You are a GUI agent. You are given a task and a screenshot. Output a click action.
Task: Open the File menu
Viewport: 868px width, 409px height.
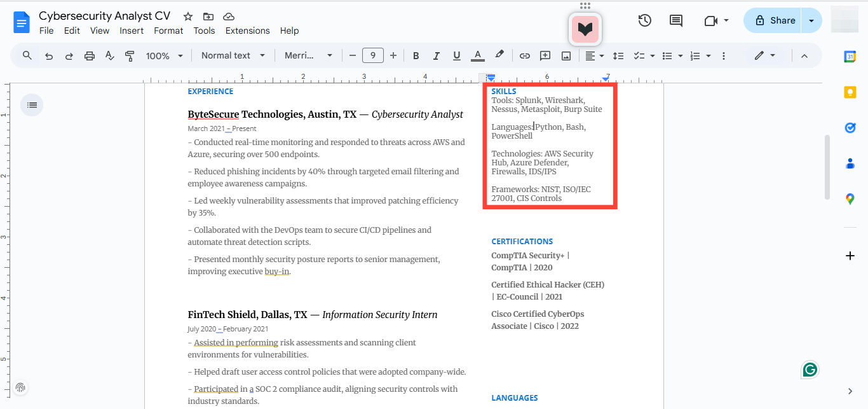click(46, 31)
